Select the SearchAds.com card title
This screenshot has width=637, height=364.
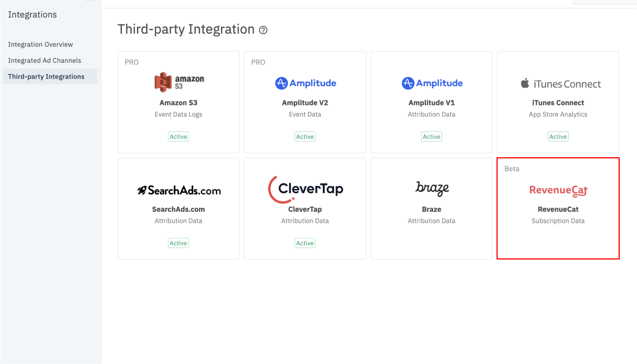point(178,209)
